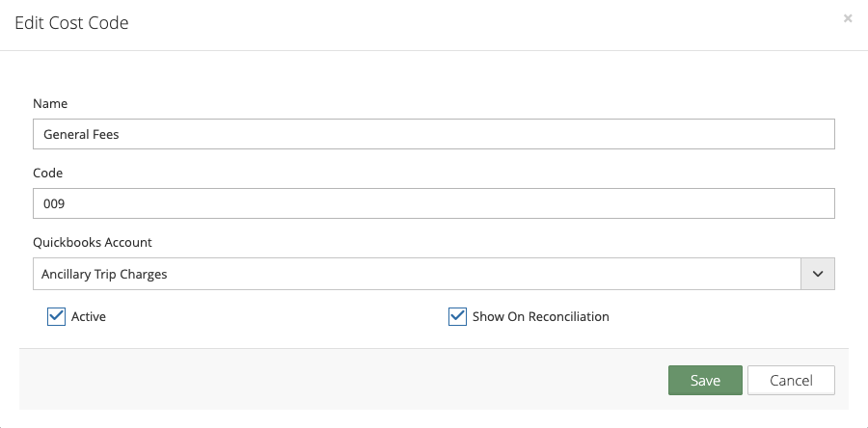Open the Quickbooks Account combo box
This screenshot has height=428, width=868.
click(x=417, y=274)
